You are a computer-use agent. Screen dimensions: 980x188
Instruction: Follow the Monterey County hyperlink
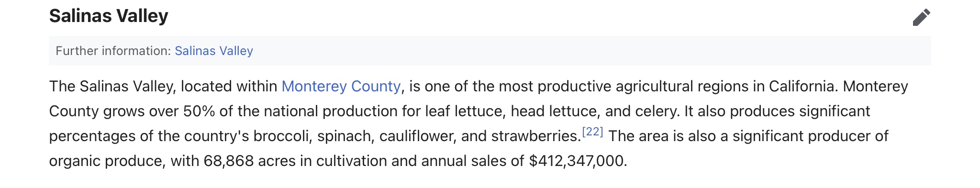click(341, 86)
